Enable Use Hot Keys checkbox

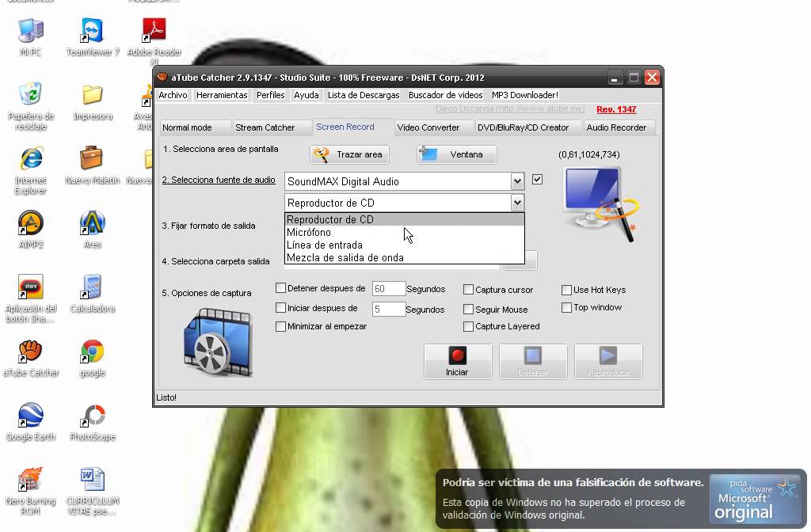(566, 290)
